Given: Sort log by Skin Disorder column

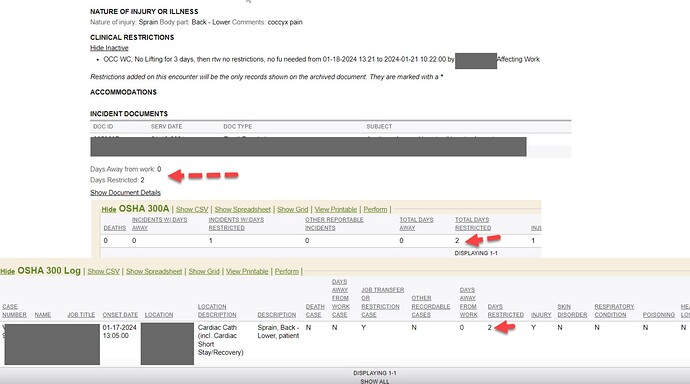Looking at the screenshot, I should coord(572,311).
